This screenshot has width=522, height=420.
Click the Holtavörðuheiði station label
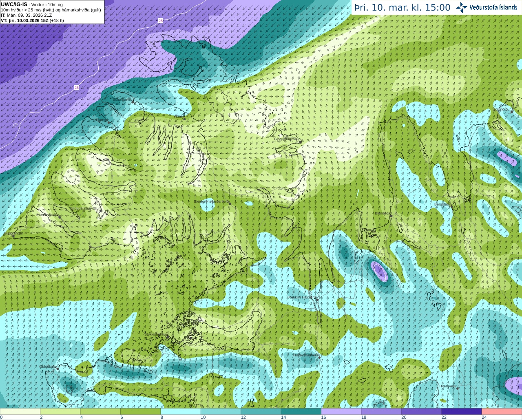(306, 355)
